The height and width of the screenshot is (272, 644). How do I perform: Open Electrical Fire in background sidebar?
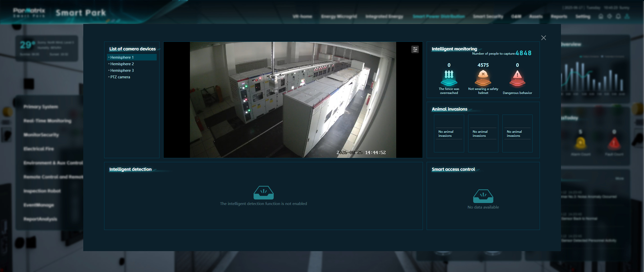click(38, 149)
